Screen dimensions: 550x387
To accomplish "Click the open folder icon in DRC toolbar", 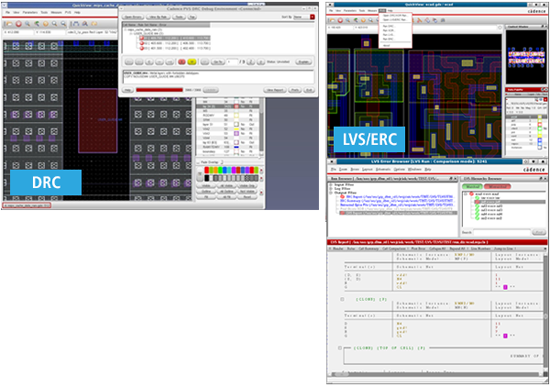I will click(x=9, y=24).
